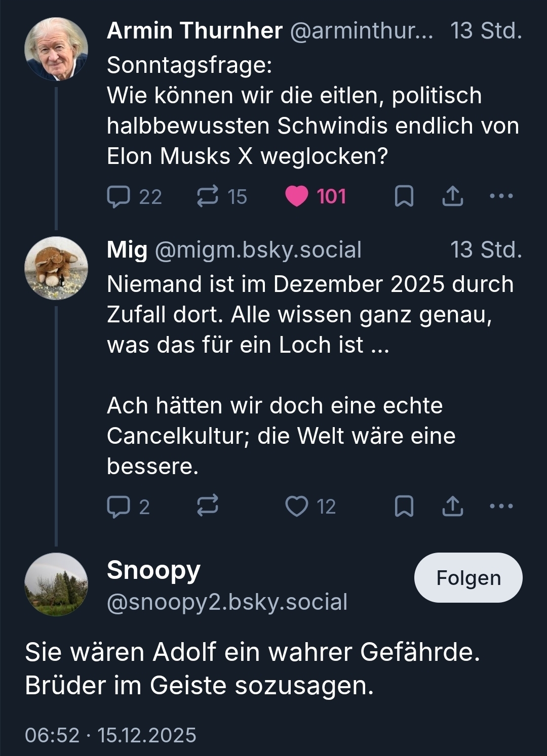Bookmark Mig's post about Cancelkultur
The width and height of the screenshot is (547, 756).
(x=404, y=507)
